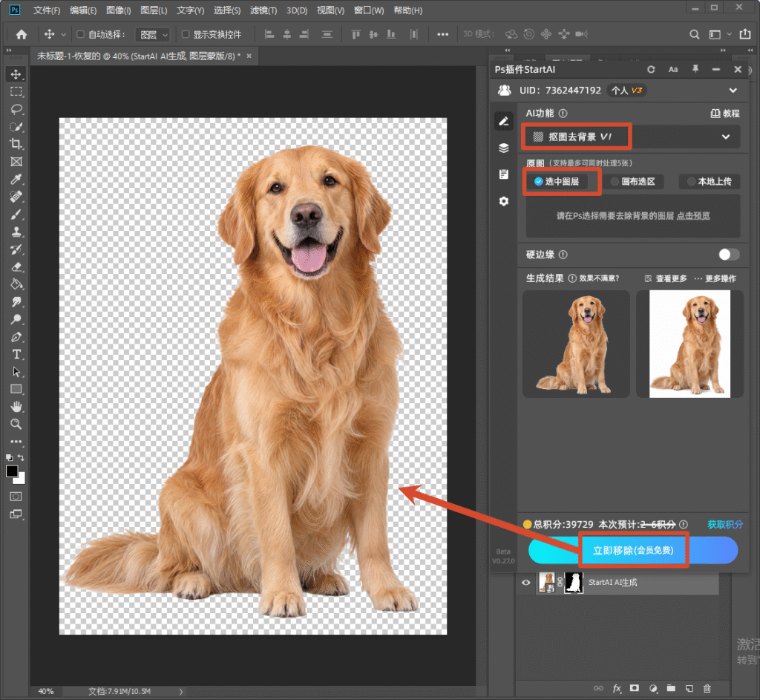Toggle Quick Mask mode icon
760x700 pixels.
point(16,497)
